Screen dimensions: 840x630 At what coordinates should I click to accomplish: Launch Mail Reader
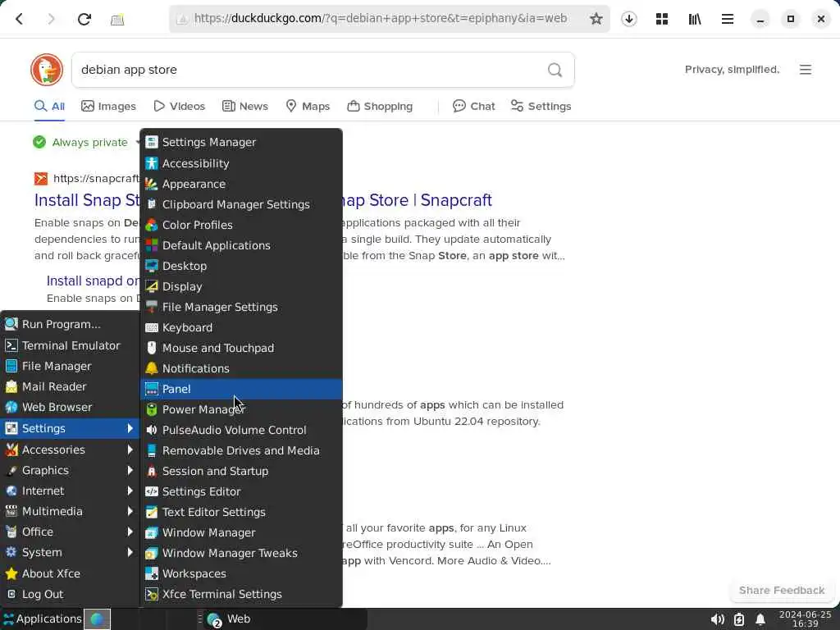tap(70, 386)
